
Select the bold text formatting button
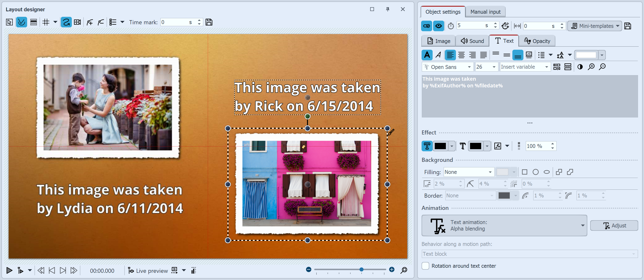[x=427, y=54]
